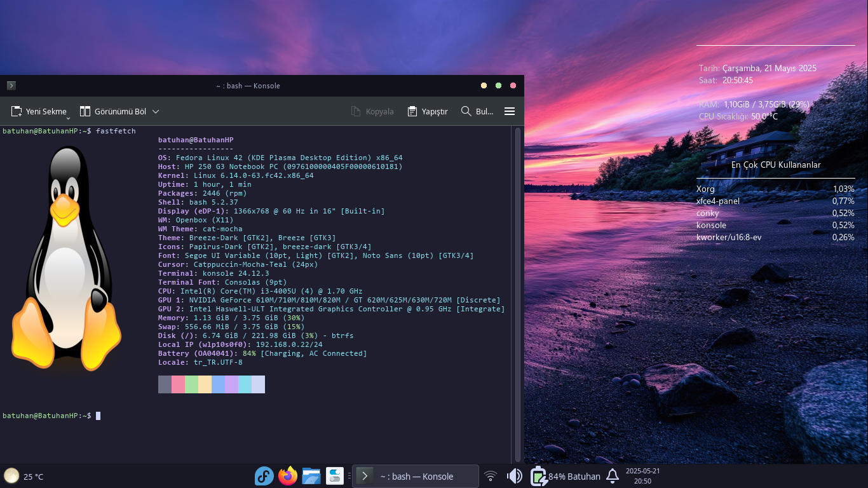Click the Packages "2446 (rpm)" line

point(203,193)
